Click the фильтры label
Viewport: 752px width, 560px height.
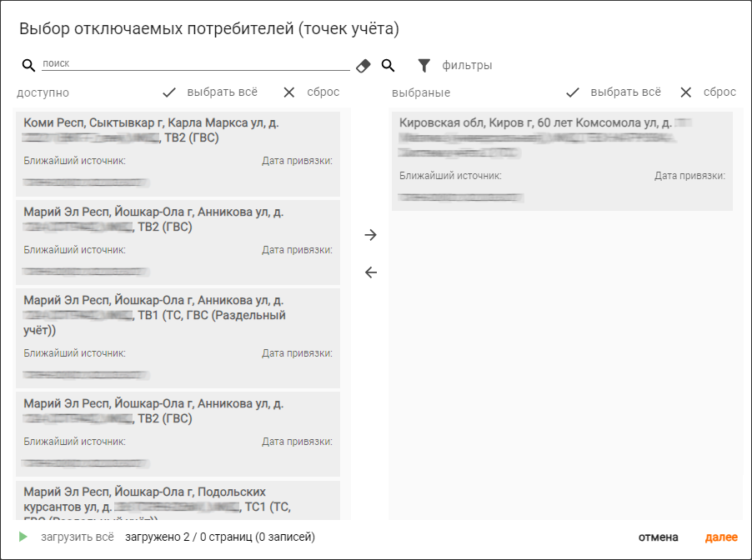467,65
